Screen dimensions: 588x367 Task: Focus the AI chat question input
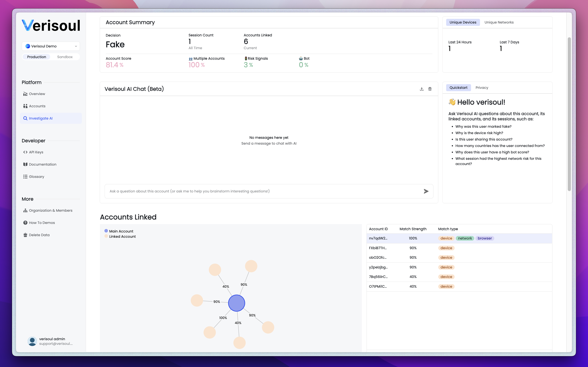262,191
